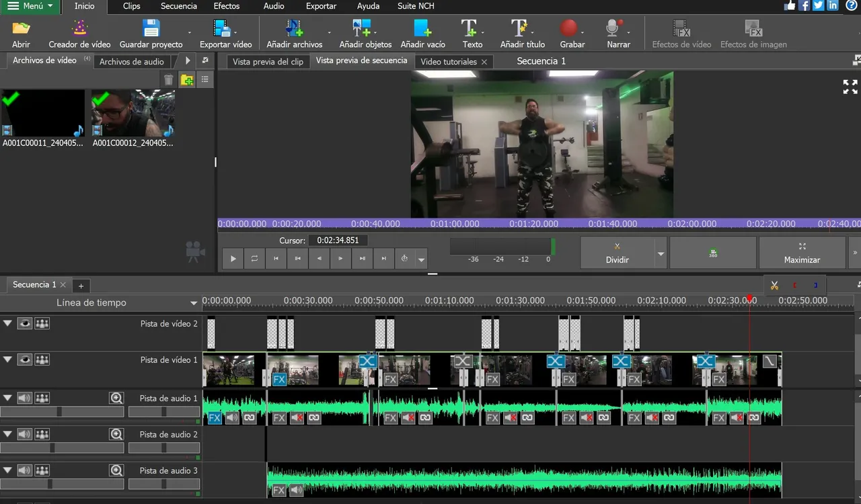Add a new sequence with the plus button

[x=81, y=286]
